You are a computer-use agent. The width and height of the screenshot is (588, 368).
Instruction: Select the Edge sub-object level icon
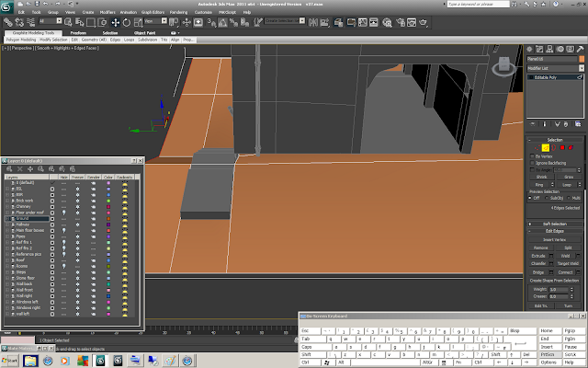pyautogui.click(x=544, y=146)
